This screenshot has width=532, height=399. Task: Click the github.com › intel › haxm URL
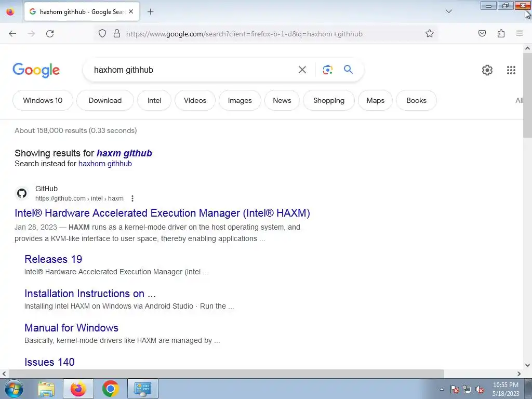pyautogui.click(x=79, y=198)
